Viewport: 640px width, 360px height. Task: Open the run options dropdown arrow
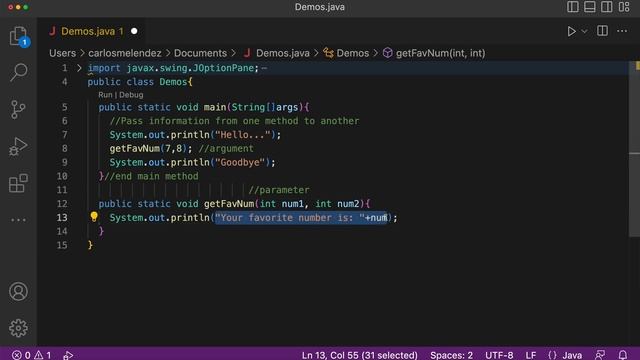[584, 31]
